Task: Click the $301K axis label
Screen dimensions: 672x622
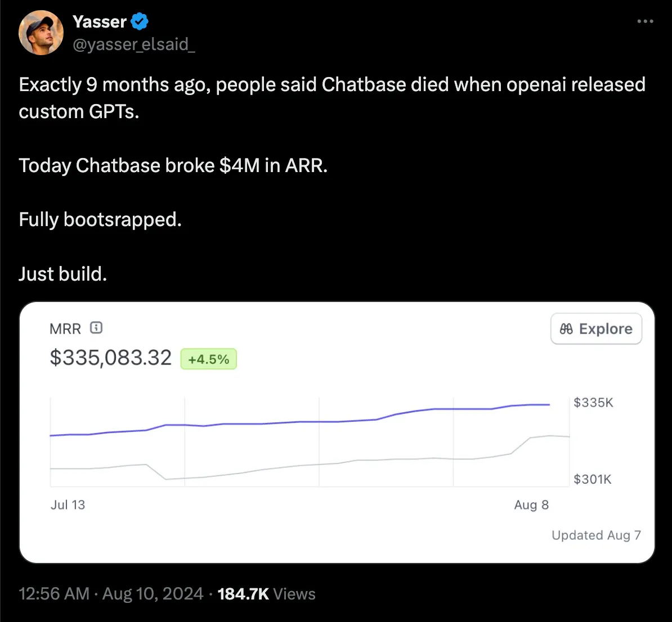Action: (x=592, y=479)
